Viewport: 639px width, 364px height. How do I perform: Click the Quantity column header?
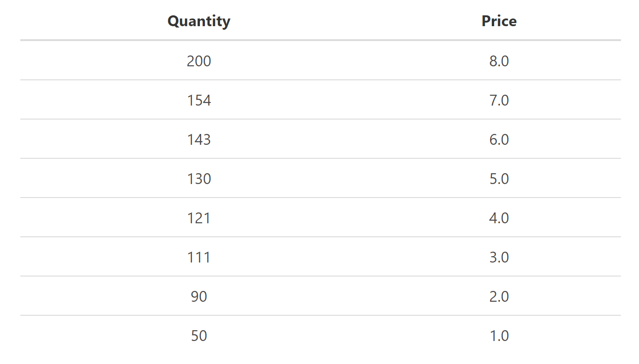[199, 21]
